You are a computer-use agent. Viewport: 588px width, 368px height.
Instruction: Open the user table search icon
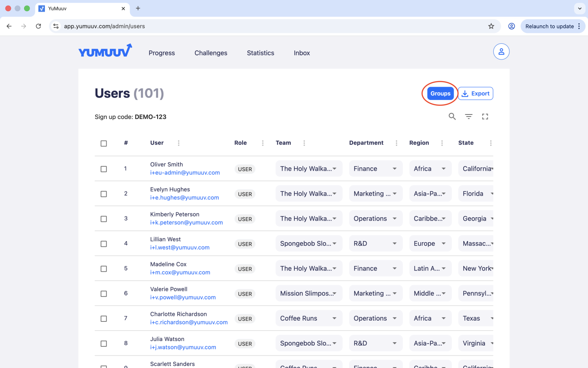click(452, 117)
